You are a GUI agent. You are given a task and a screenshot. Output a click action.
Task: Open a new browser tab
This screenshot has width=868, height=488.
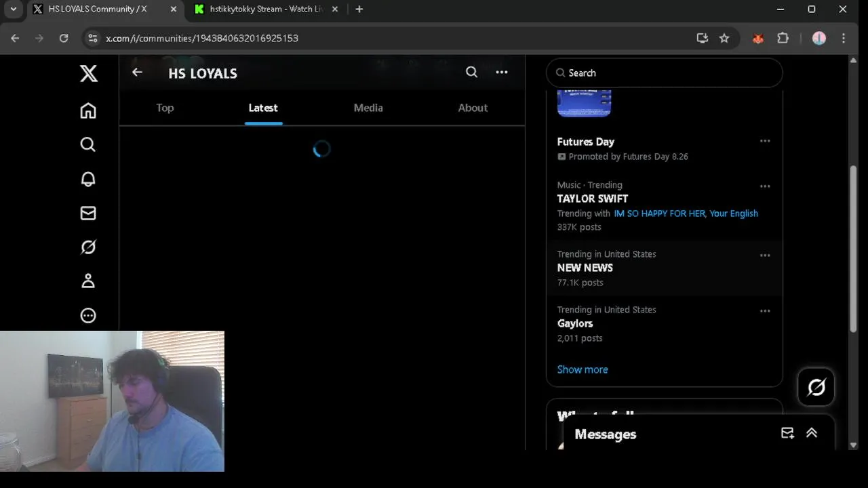click(359, 9)
